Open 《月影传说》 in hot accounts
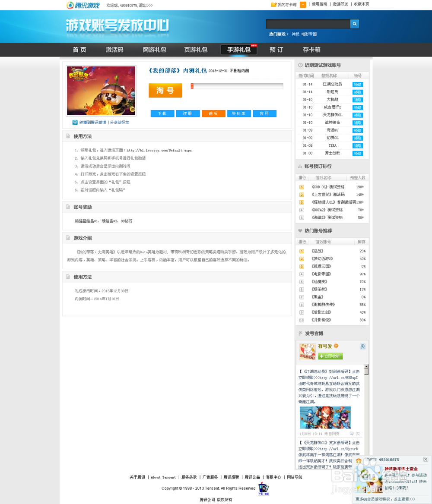Viewport: 432px width, 504px height. pyautogui.click(x=321, y=320)
